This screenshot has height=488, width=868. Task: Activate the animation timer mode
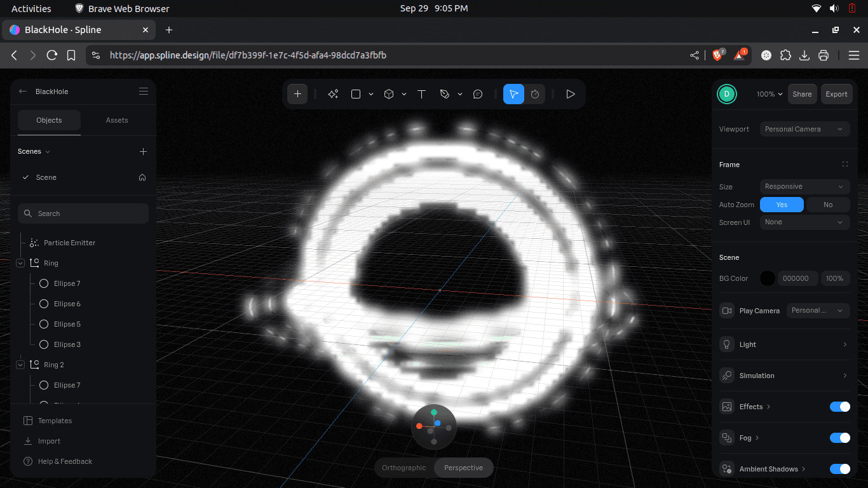click(535, 93)
